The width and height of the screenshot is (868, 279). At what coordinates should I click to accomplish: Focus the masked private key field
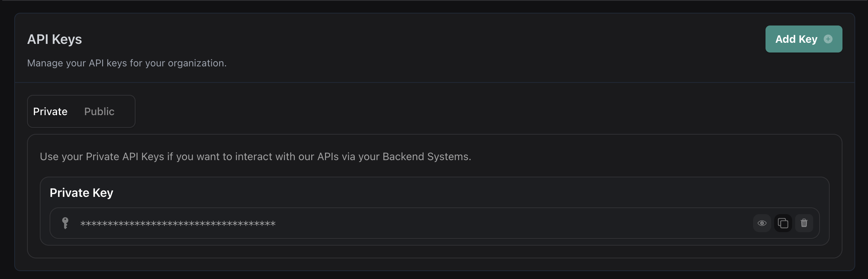[434, 223]
